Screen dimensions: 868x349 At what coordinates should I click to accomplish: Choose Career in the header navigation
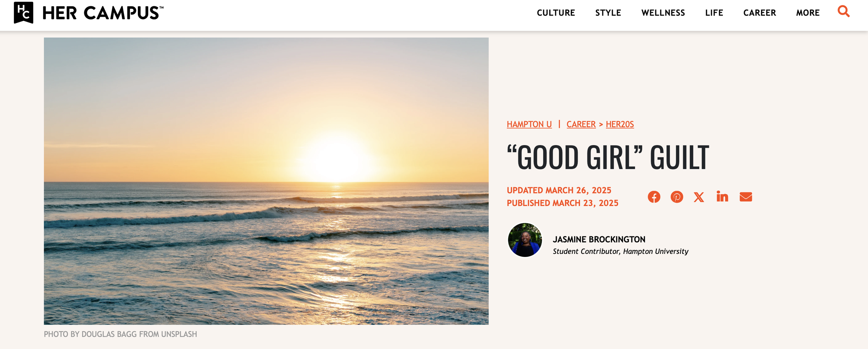(760, 13)
